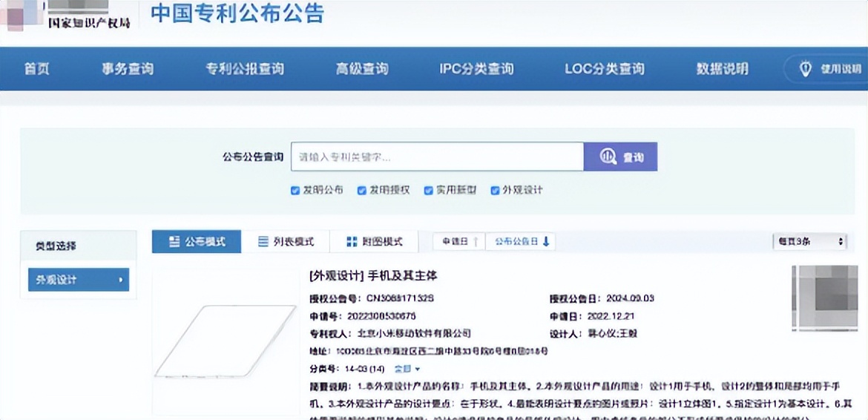Click the 中国专利公布公告 site title
This screenshot has height=420, width=868.
point(237,13)
